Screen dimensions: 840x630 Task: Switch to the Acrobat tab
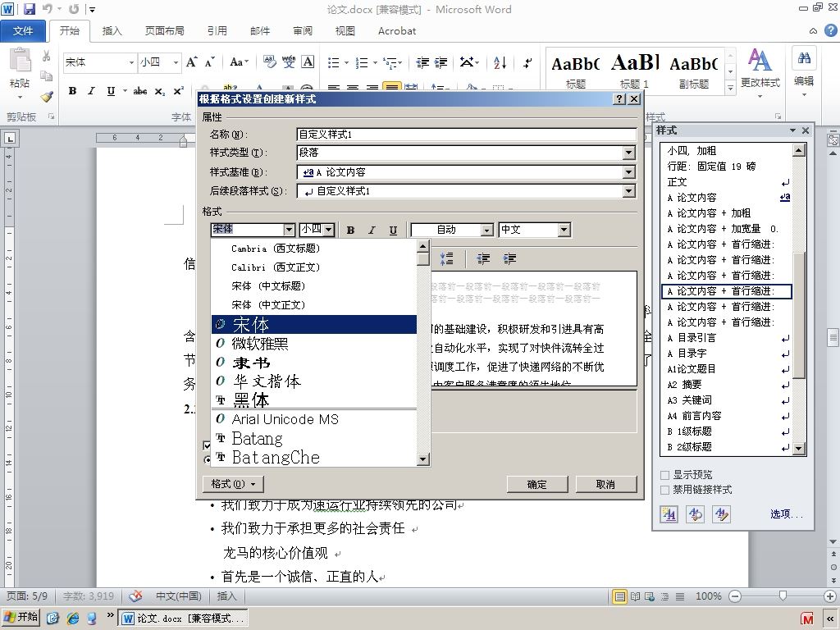pos(397,31)
